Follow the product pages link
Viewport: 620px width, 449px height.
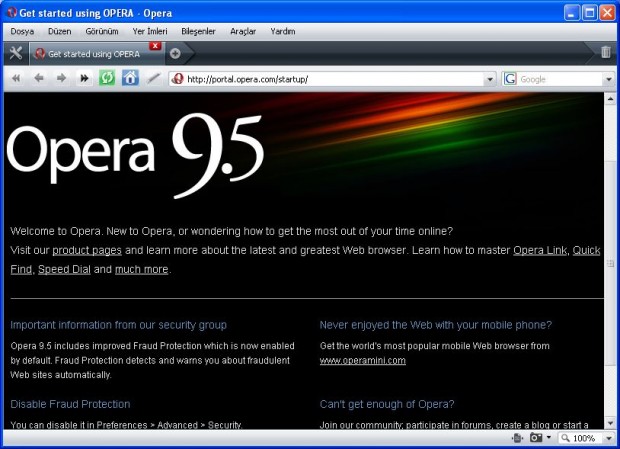87,251
